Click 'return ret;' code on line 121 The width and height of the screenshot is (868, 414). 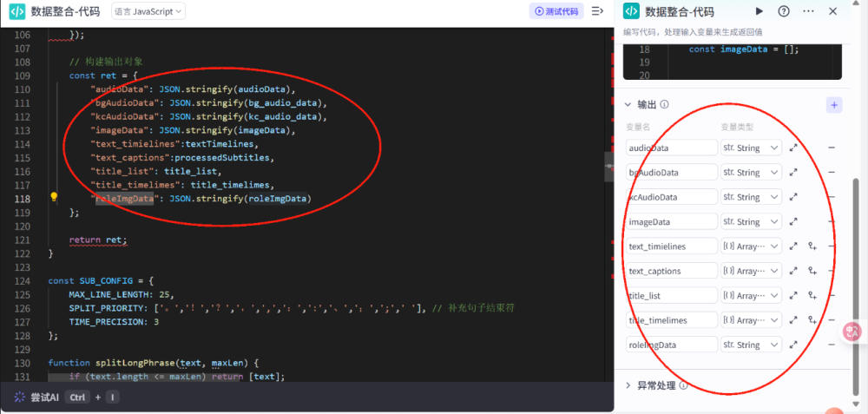coord(98,240)
